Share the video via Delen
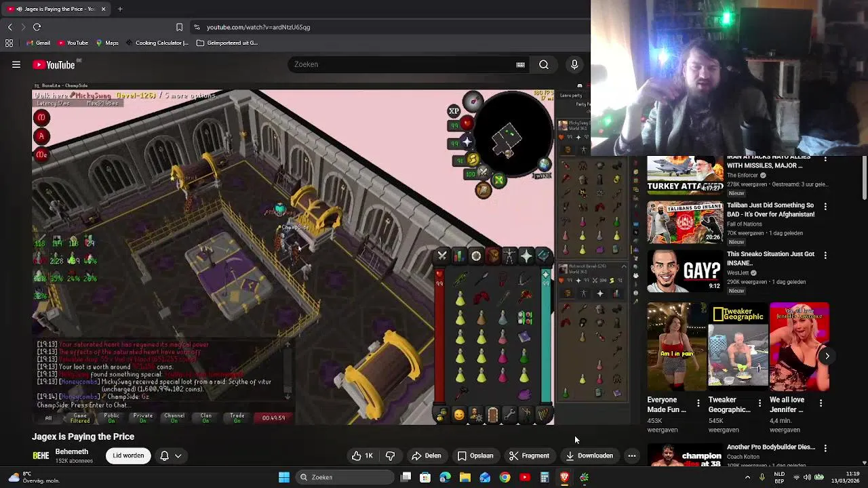 point(427,455)
